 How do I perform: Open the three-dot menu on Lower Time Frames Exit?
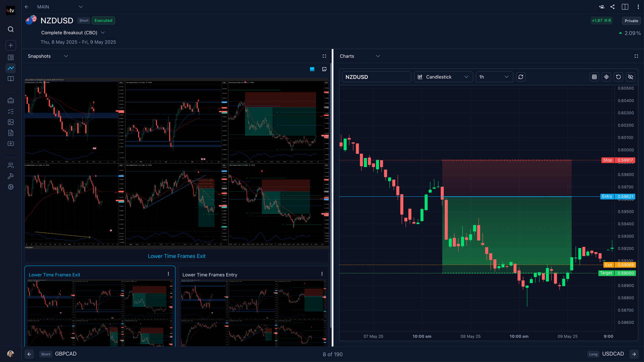169,273
